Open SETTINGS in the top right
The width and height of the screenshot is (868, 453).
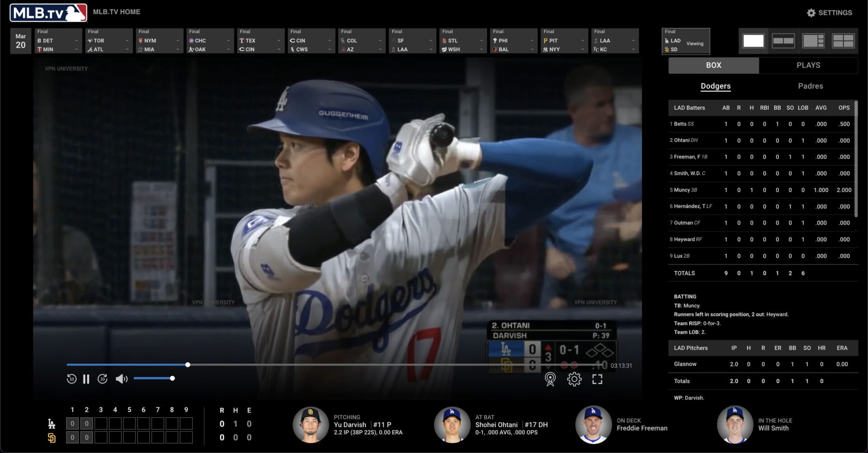[830, 12]
